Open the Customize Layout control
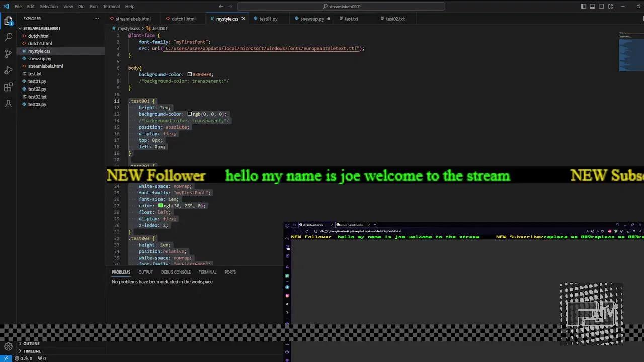The image size is (644, 362). (610, 6)
